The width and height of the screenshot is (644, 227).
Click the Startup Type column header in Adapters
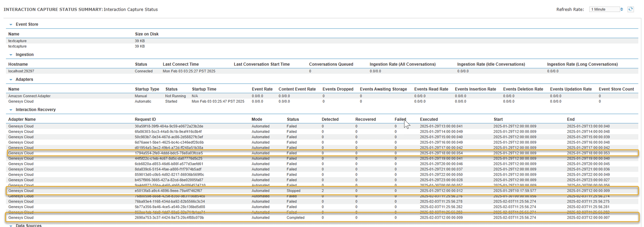(147, 89)
